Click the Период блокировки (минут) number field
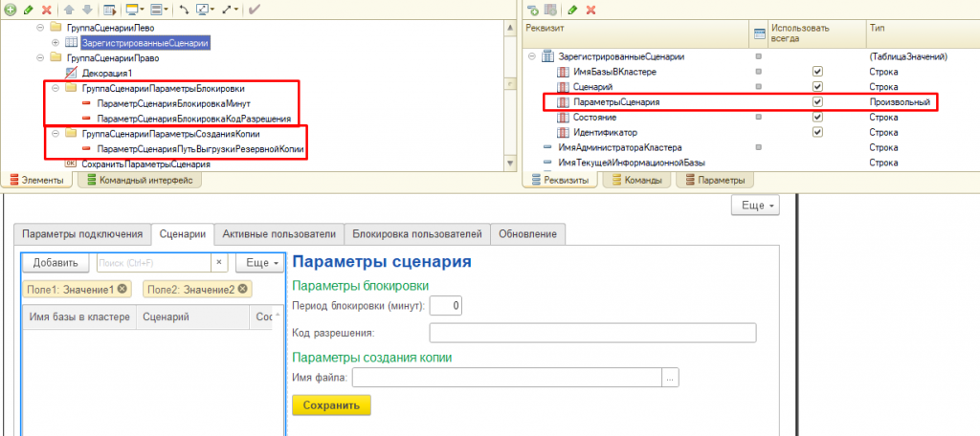 (x=446, y=306)
